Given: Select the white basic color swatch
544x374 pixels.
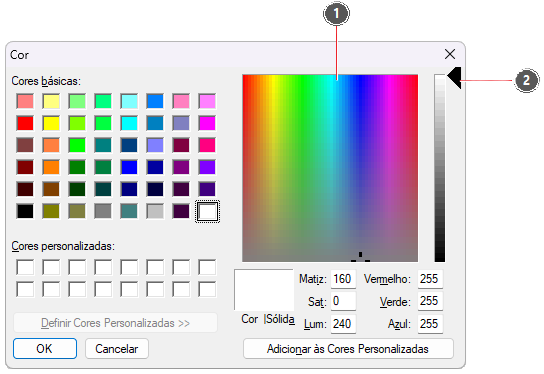Looking at the screenshot, I should [207, 211].
